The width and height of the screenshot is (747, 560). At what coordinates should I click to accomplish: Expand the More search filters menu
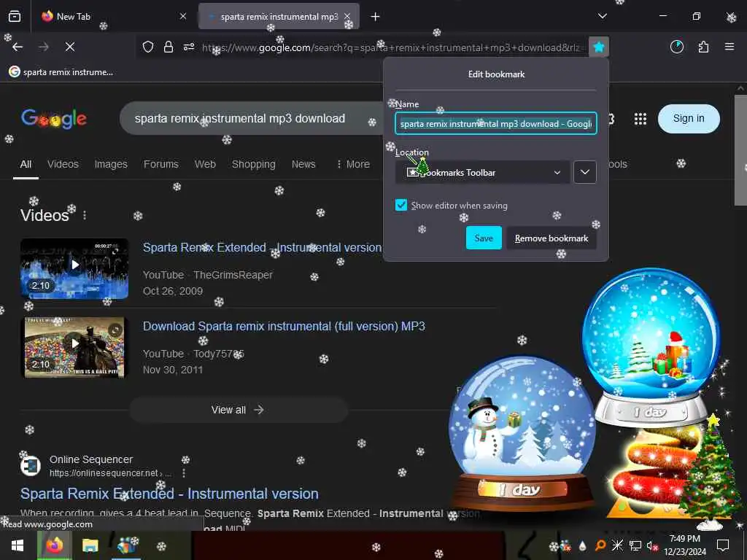click(352, 164)
